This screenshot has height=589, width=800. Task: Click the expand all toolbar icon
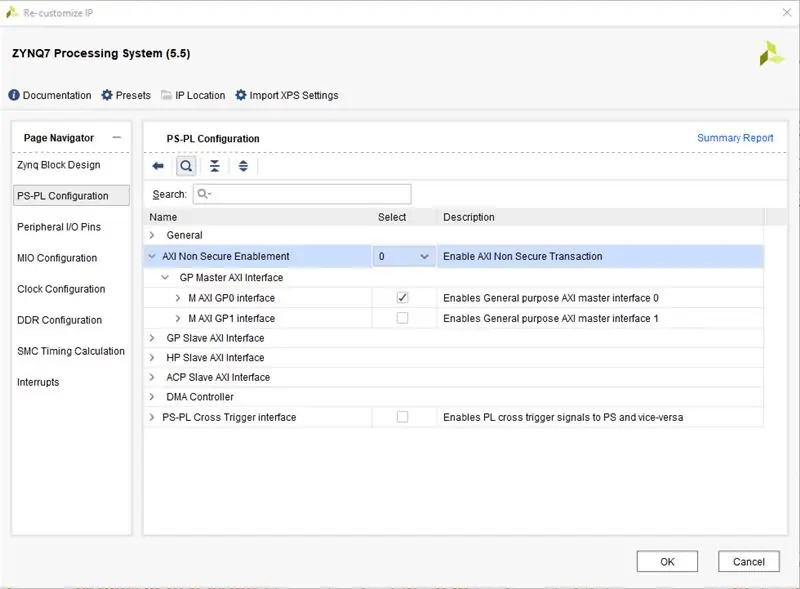[243, 166]
